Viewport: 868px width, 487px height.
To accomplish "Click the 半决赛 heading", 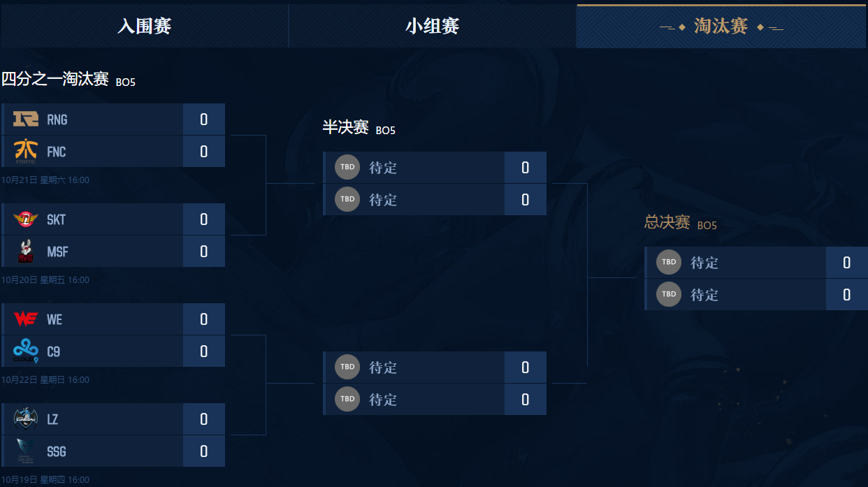I will (x=345, y=127).
